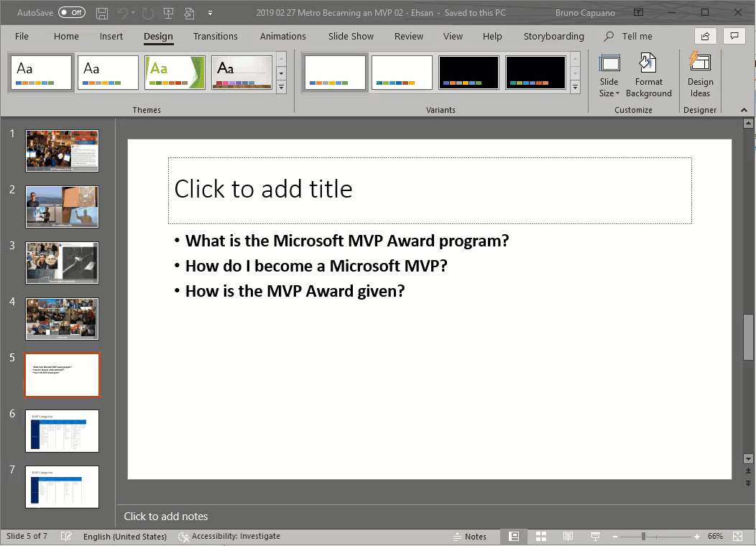Open Reading View from the status bar

tap(568, 536)
